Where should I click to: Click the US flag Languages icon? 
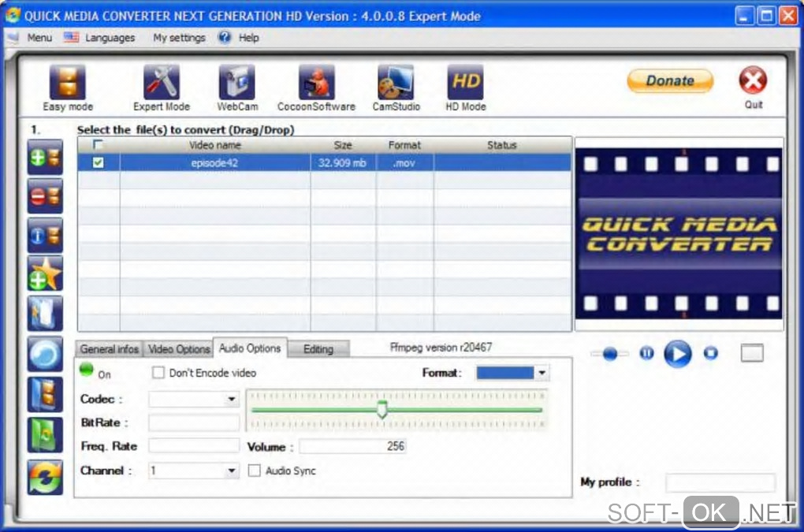point(71,37)
